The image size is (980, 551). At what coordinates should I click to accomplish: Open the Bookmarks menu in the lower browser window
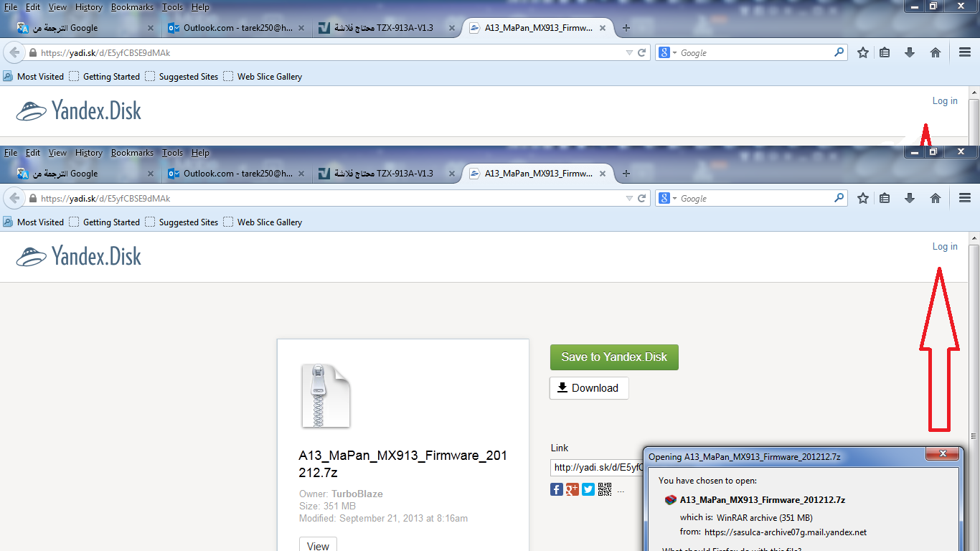(132, 153)
